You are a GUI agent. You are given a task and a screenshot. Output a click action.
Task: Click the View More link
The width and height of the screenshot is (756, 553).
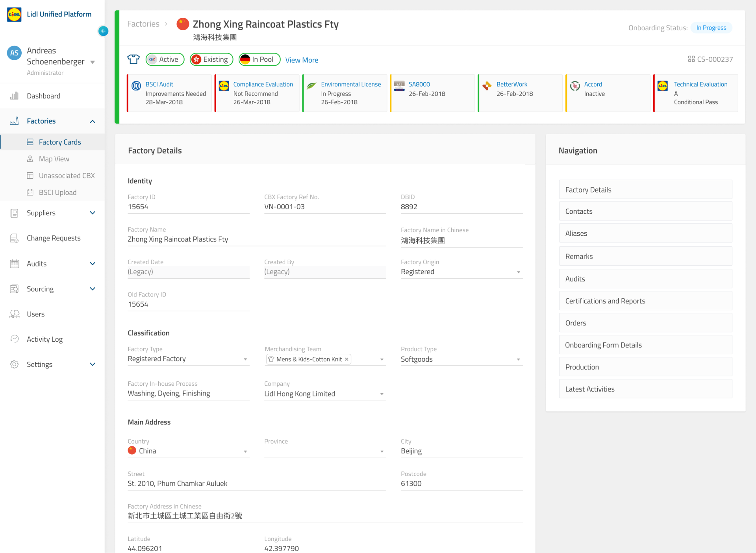[x=302, y=60]
